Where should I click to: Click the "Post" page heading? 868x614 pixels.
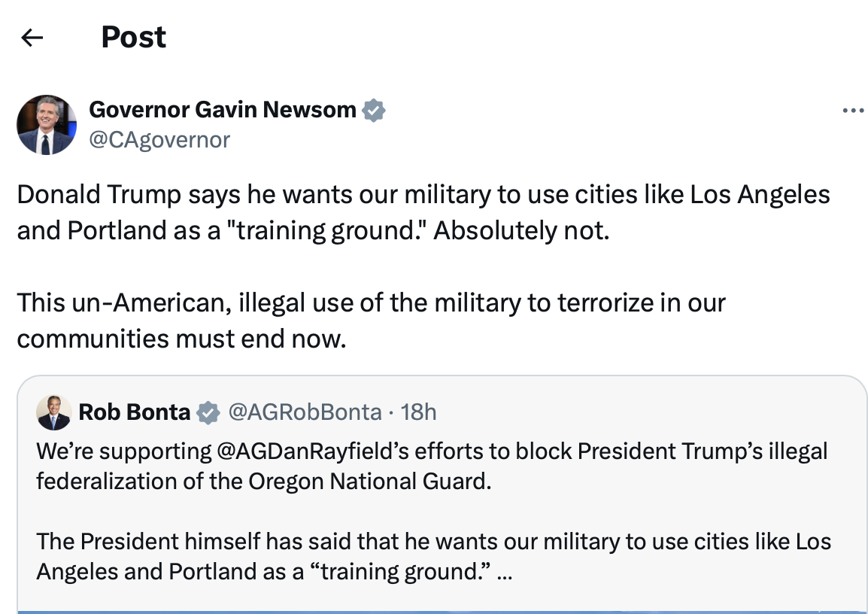(x=133, y=38)
